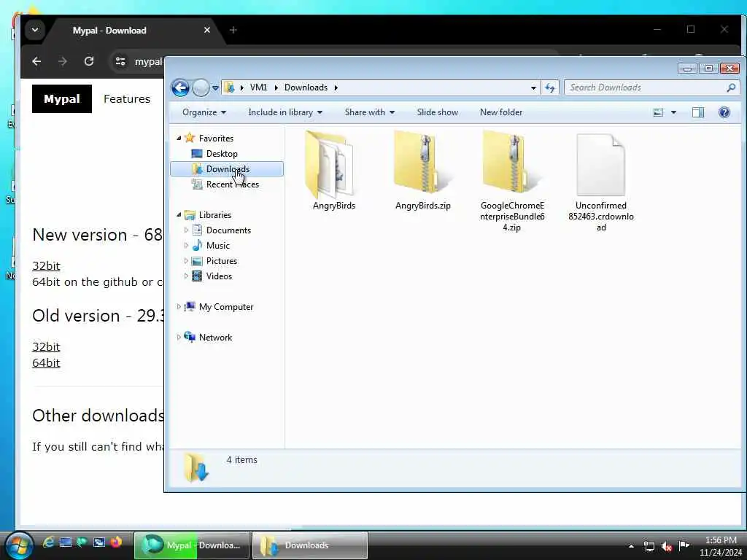The height and width of the screenshot is (560, 747).
Task: Select Downloads under Favorites
Action: click(227, 169)
